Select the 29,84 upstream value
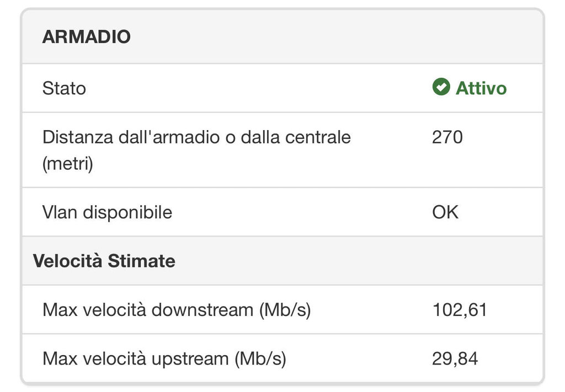This screenshot has width=565, height=392. click(x=455, y=359)
